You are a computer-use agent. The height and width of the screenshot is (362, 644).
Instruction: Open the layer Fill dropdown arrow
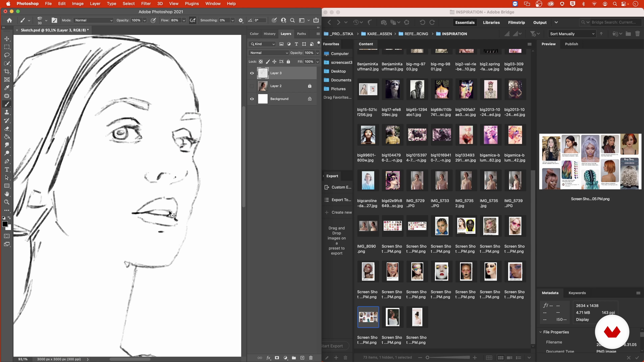click(x=317, y=62)
